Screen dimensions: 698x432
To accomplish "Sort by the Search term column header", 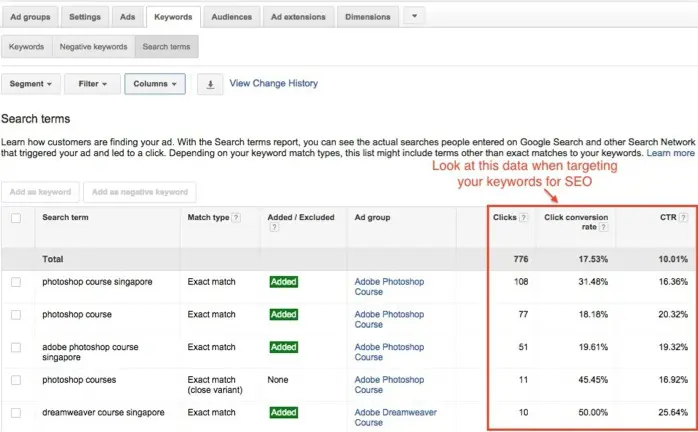I will click(65, 217).
